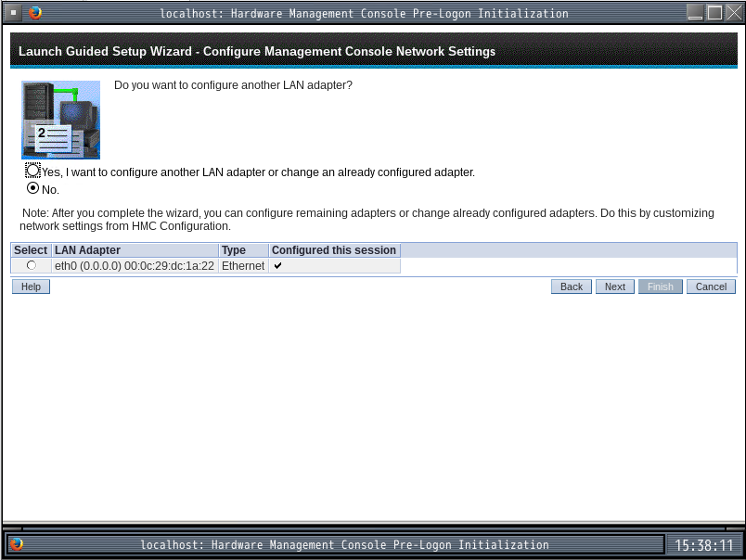Click the network setup wizard image
Screen dimensions: 746x560
click(61, 120)
